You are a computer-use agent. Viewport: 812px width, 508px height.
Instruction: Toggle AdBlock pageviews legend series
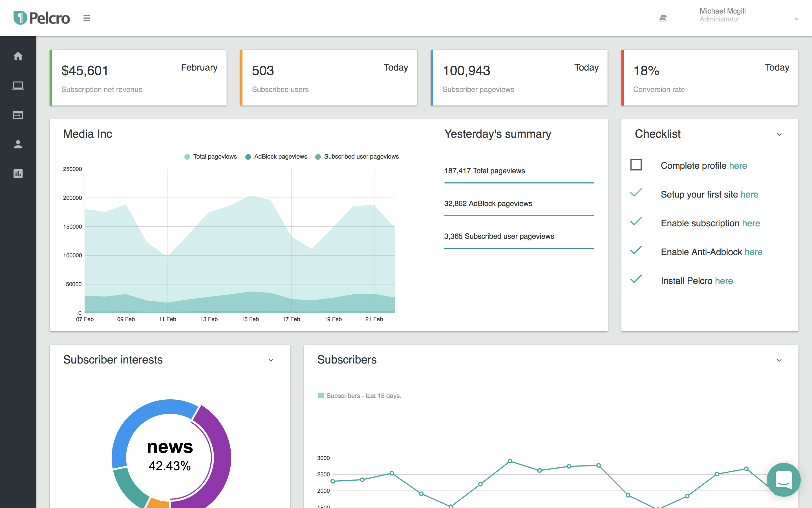tap(276, 157)
